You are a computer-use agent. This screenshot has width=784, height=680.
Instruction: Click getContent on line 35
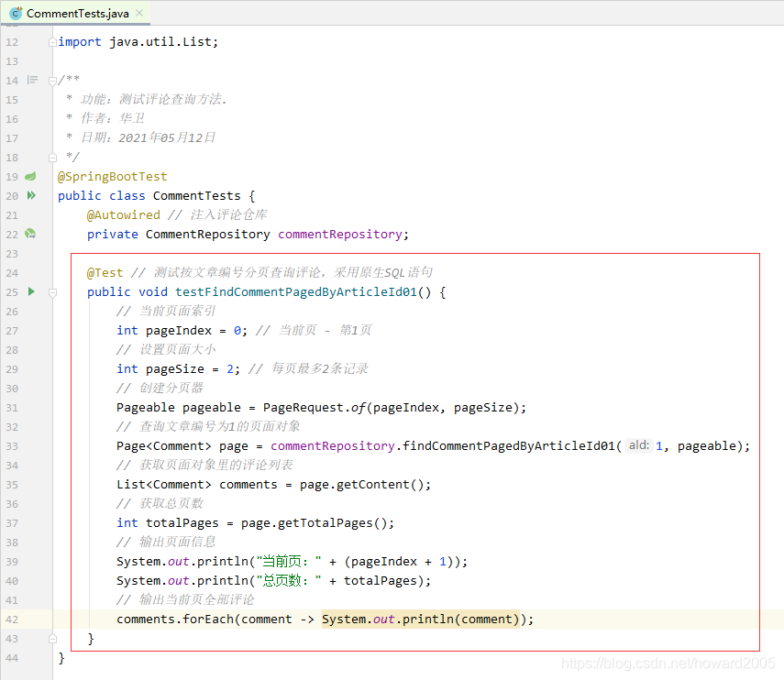click(x=372, y=485)
